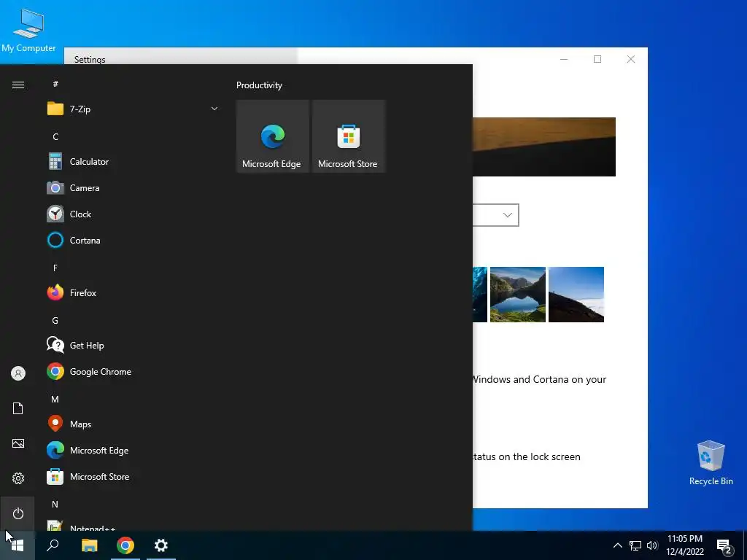747x560 pixels.
Task: Close the Settings window
Action: point(631,59)
